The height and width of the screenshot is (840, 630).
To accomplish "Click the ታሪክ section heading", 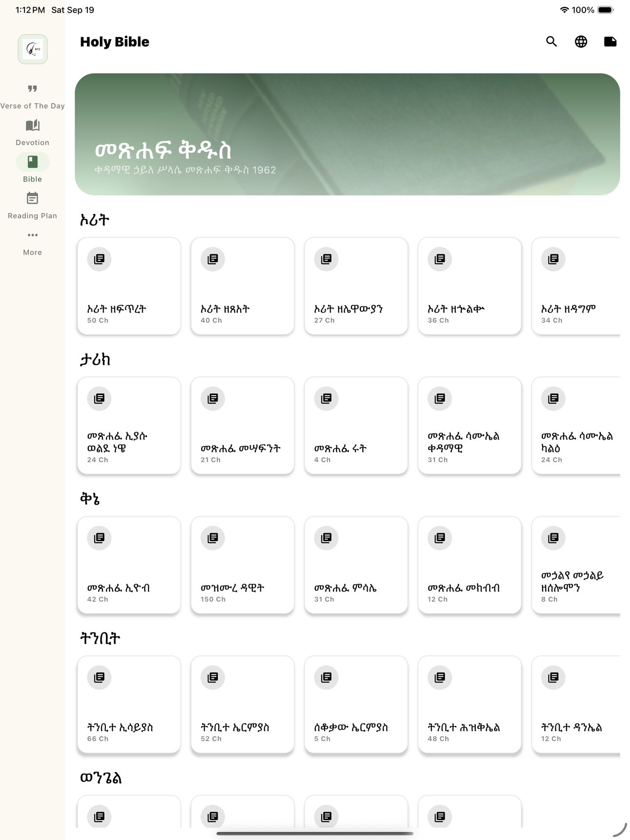I will 95,359.
